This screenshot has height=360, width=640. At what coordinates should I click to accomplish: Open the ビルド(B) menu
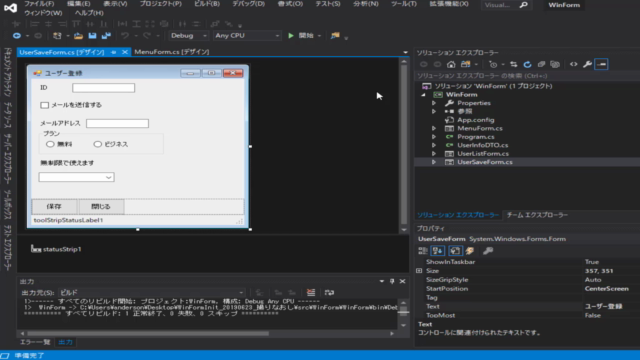(207, 4)
